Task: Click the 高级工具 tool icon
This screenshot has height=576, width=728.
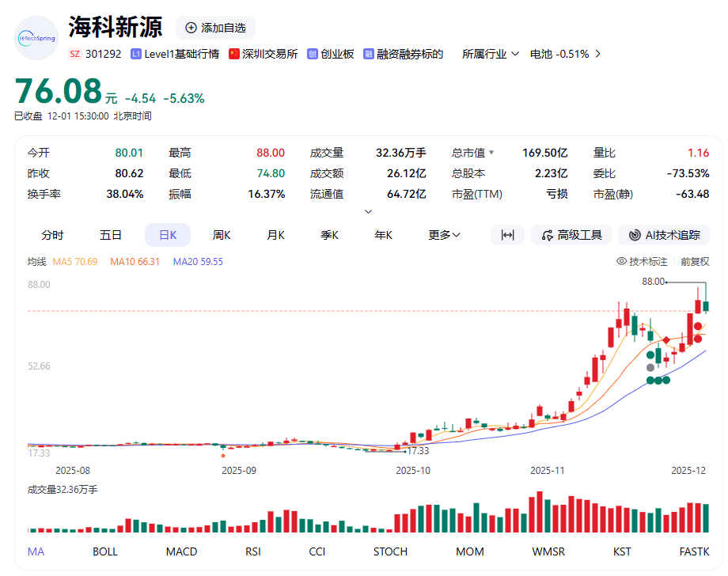Action: tap(548, 235)
